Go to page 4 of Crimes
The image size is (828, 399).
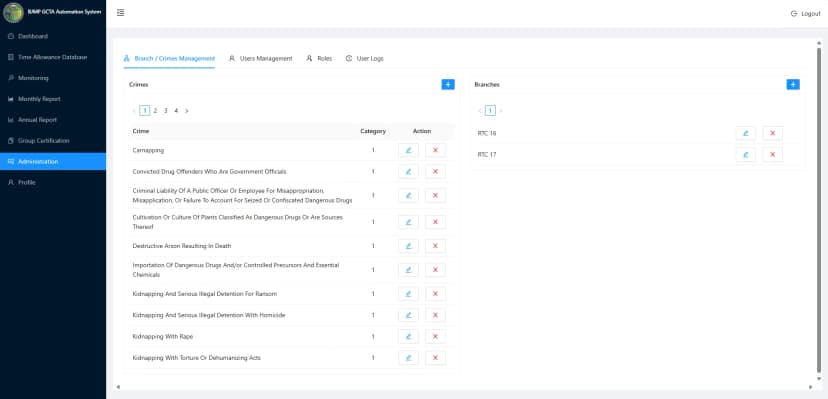(176, 111)
